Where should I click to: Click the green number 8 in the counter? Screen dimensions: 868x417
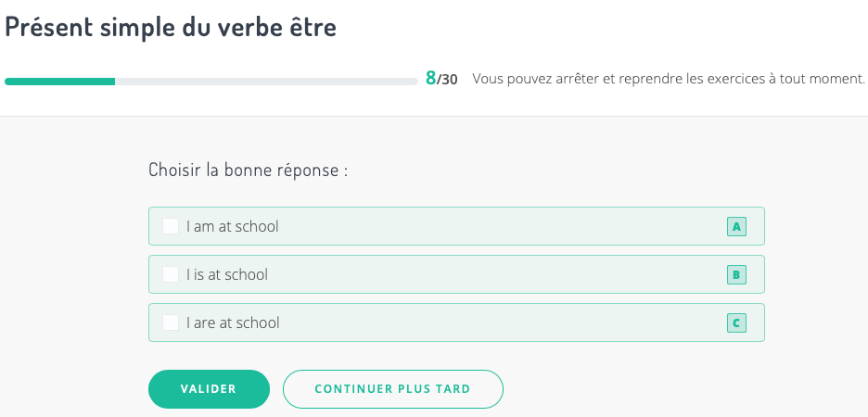tap(430, 79)
